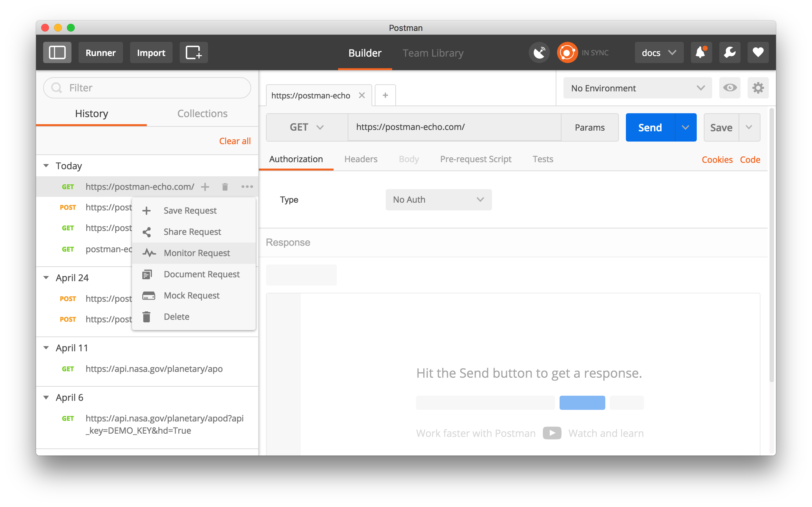Image resolution: width=812 pixels, height=507 pixels.
Task: Open the GET method dropdown
Action: click(307, 127)
